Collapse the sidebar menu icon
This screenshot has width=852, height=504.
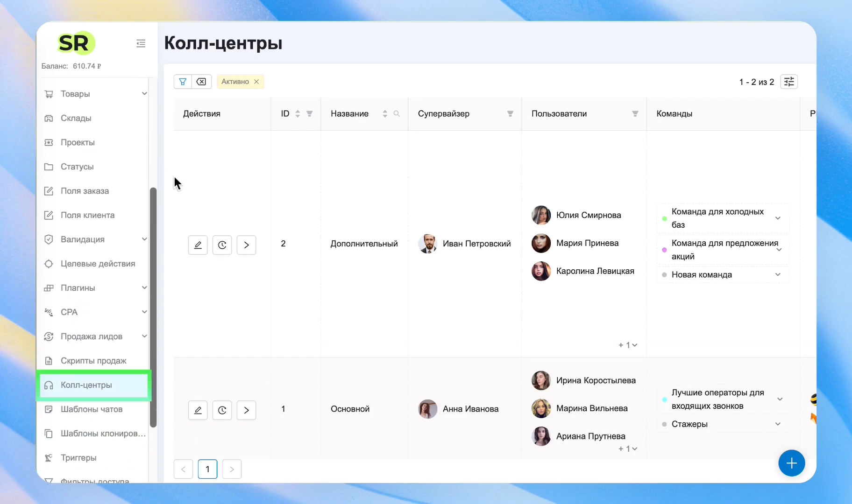pos(141,43)
